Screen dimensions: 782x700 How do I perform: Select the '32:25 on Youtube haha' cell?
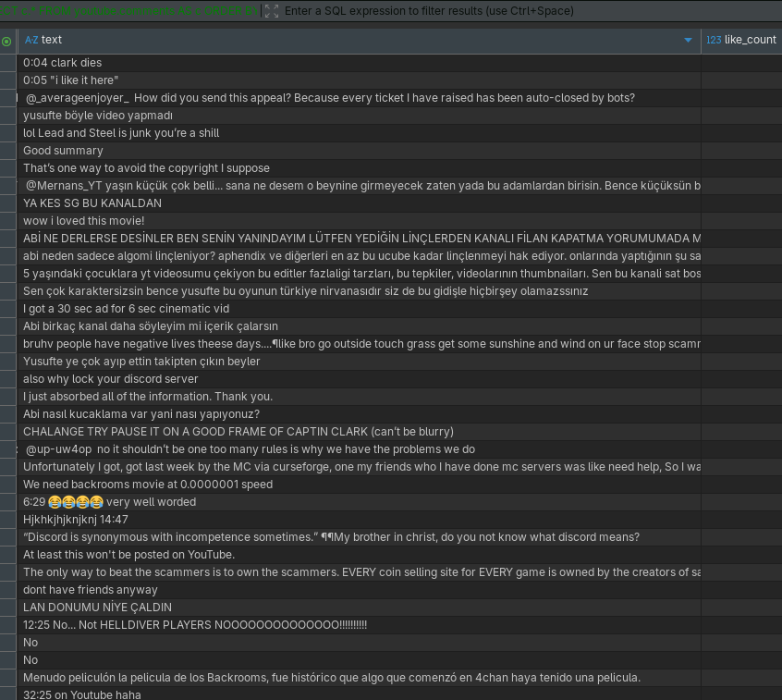(x=359, y=694)
